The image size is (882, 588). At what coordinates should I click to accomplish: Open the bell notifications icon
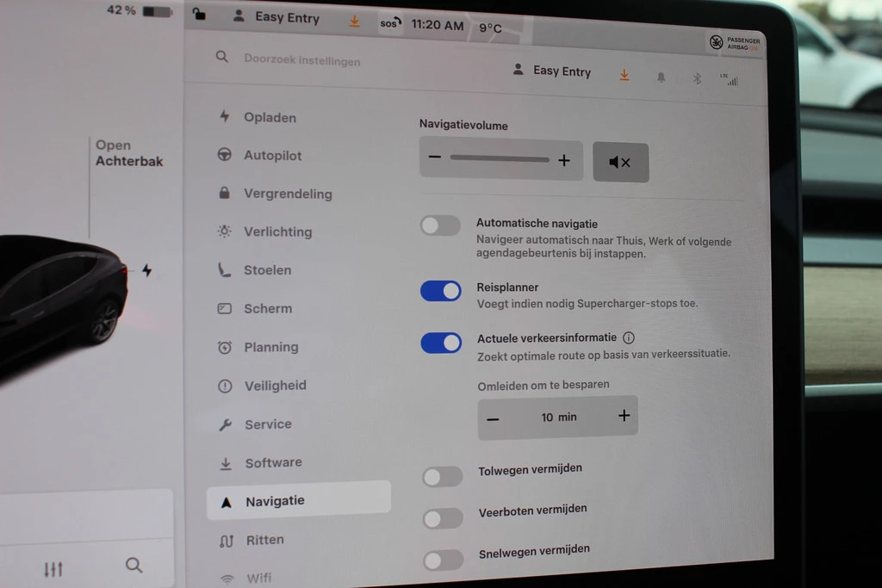click(661, 77)
